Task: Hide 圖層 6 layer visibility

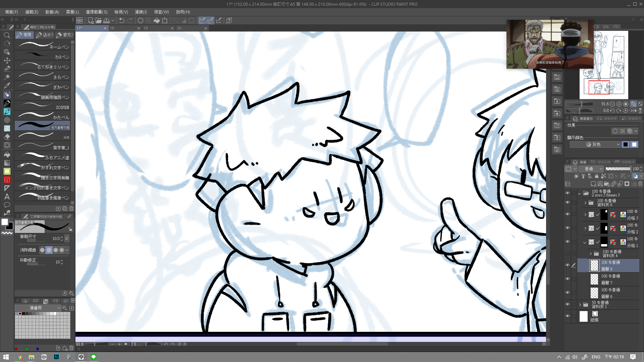Action: coord(568,293)
